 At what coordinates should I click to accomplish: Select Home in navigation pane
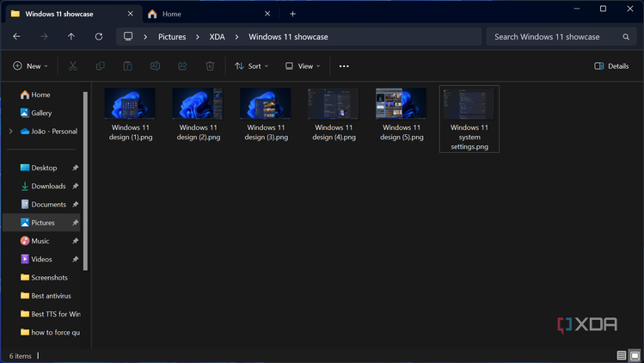(35, 95)
